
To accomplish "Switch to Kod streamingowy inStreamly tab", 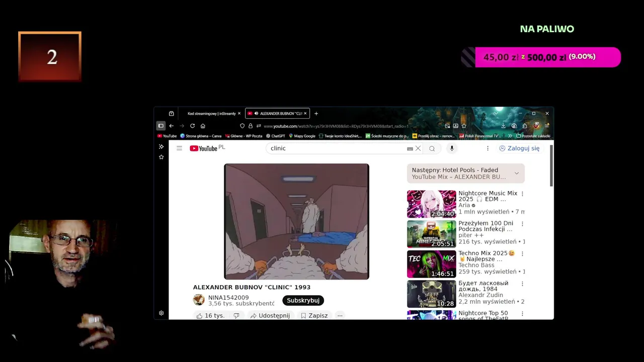I will tap(211, 114).
